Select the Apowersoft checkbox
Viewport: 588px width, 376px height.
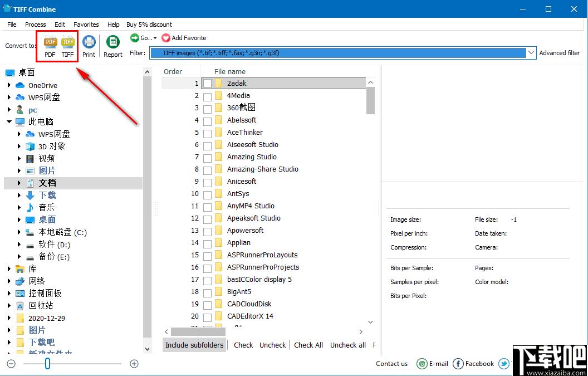pyautogui.click(x=207, y=231)
